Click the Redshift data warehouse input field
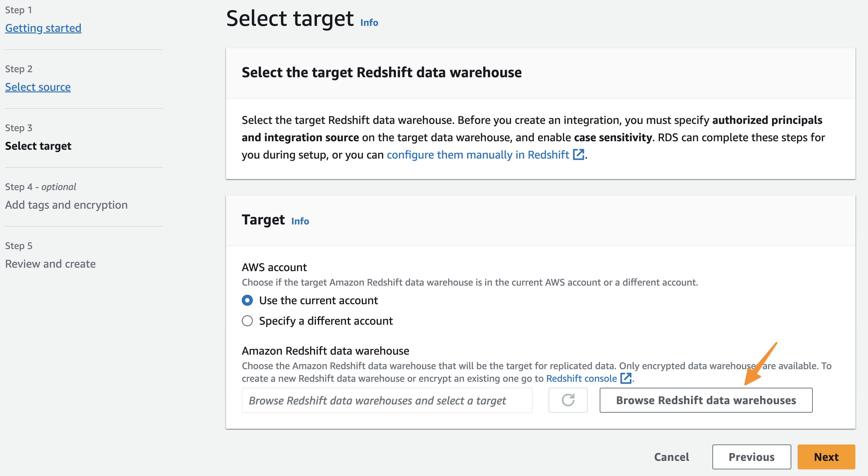 [387, 400]
